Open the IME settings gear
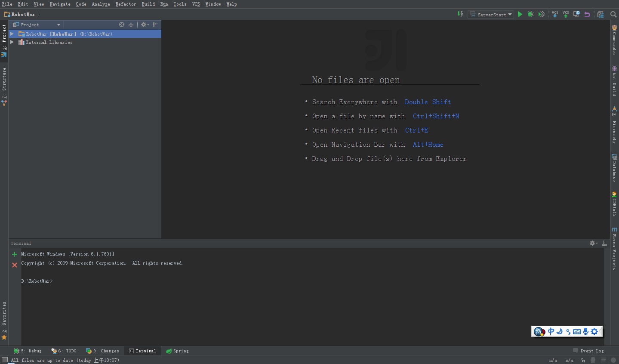The width and height of the screenshot is (619, 364). [x=594, y=331]
